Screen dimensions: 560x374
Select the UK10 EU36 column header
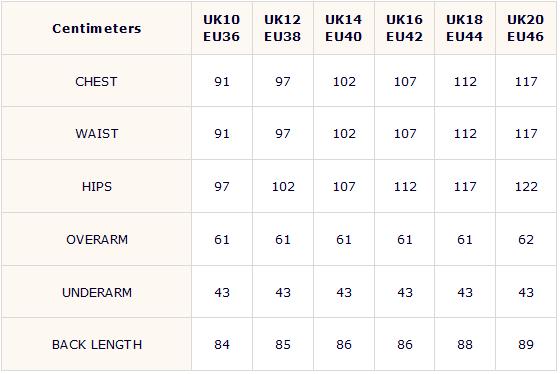tap(221, 28)
